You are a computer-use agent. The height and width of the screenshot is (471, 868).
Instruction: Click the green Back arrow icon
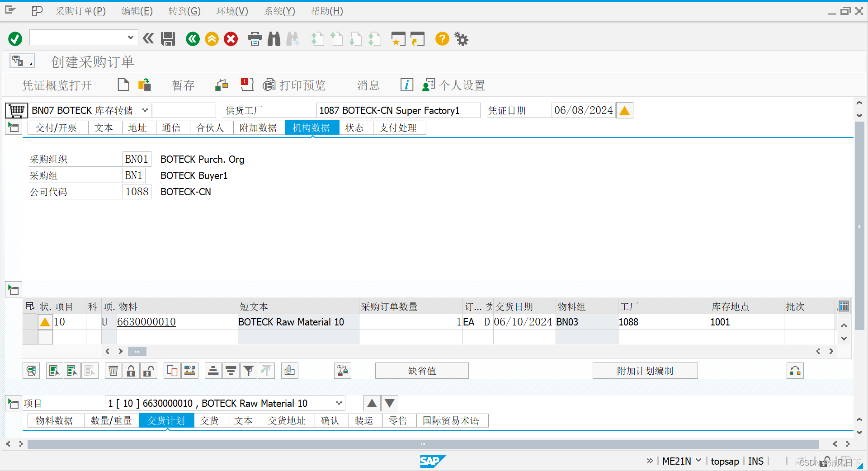click(193, 39)
